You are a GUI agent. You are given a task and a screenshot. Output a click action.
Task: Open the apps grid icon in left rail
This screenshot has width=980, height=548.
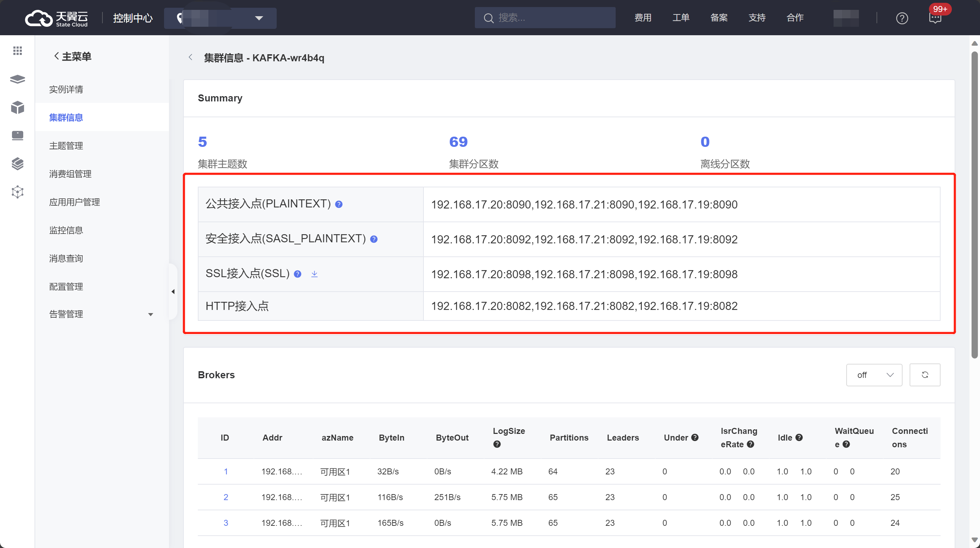[18, 51]
